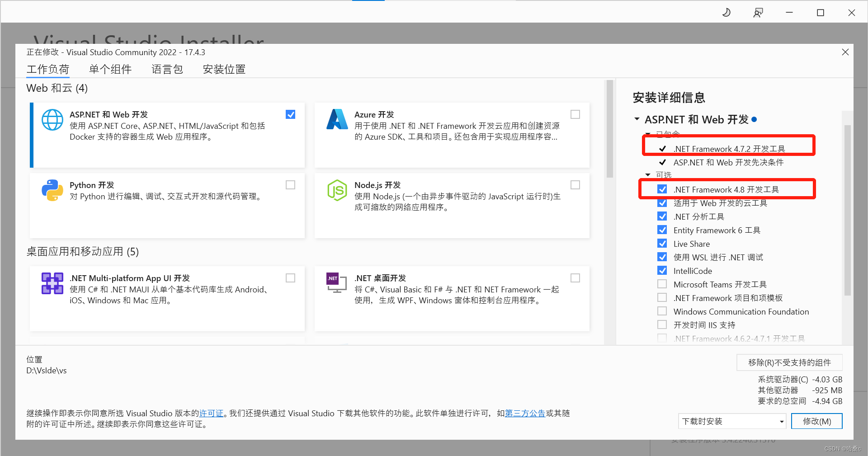Collapse the 可选 group
Viewport: 868px width, 456px height.
point(648,175)
